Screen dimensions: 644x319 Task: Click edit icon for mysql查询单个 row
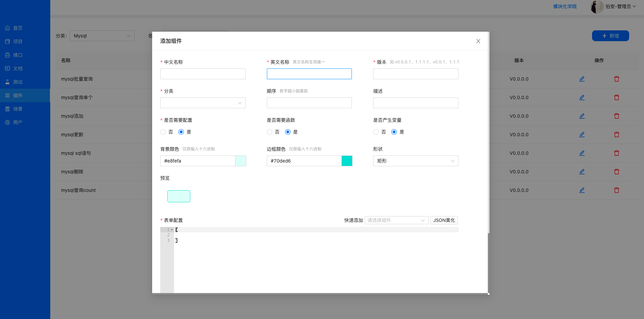[x=582, y=97]
